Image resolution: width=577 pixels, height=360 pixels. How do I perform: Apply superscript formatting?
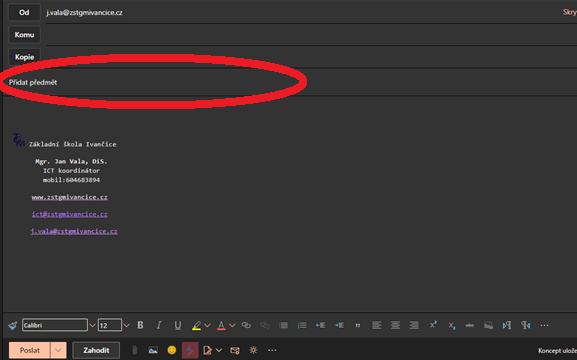pos(433,325)
